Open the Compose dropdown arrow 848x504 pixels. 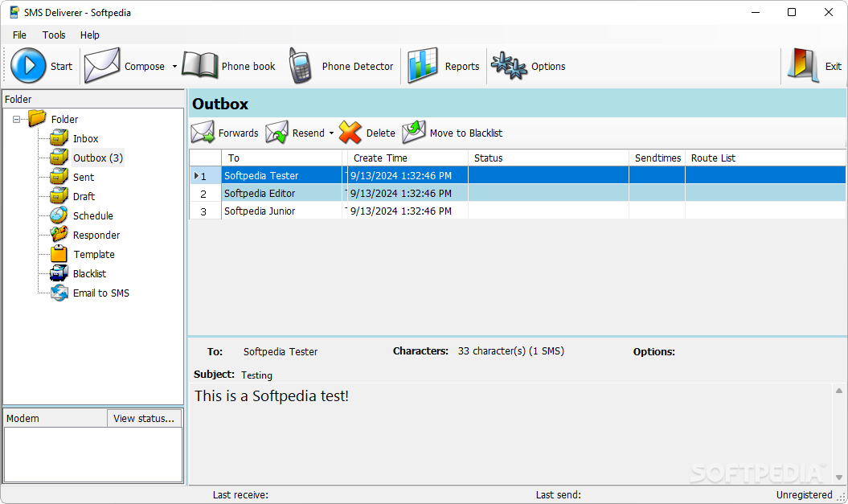[x=174, y=67]
